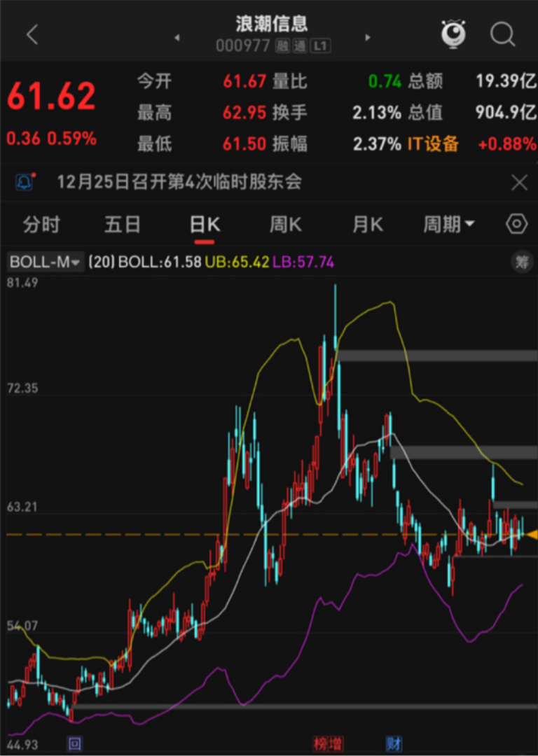Image resolution: width=538 pixels, height=756 pixels.
Task: Tap the 今开 value 61.67
Action: coord(244,81)
